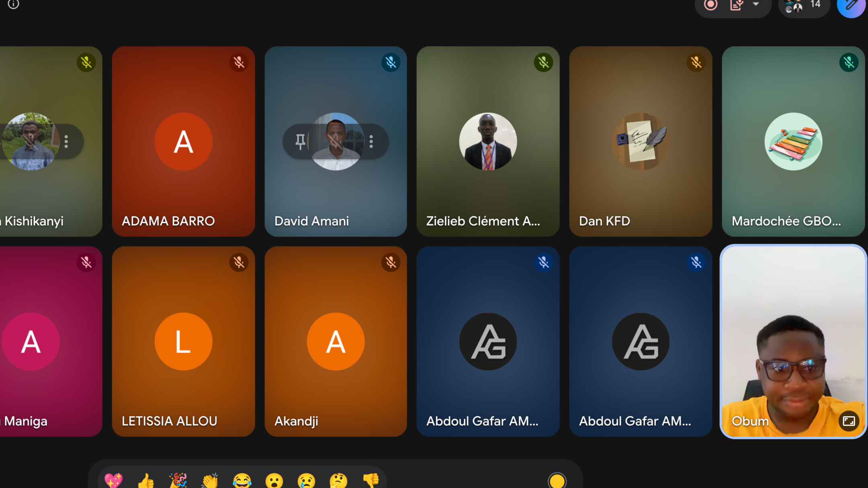The height and width of the screenshot is (488, 868).
Task: Click muted mic icon on Kishikanyi tile
Action: tap(86, 62)
